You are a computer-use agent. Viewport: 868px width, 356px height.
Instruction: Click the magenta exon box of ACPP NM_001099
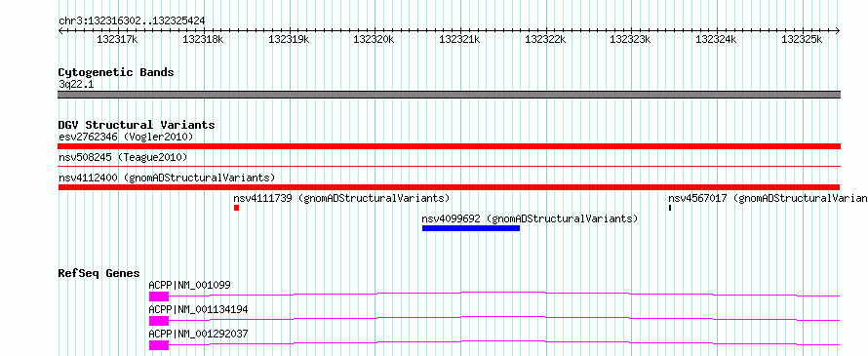click(159, 297)
